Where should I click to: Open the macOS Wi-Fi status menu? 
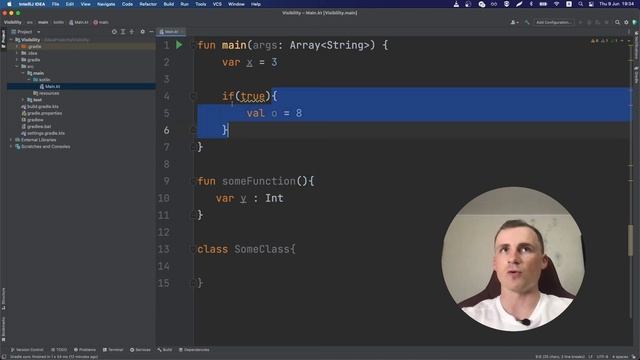(x=556, y=4)
